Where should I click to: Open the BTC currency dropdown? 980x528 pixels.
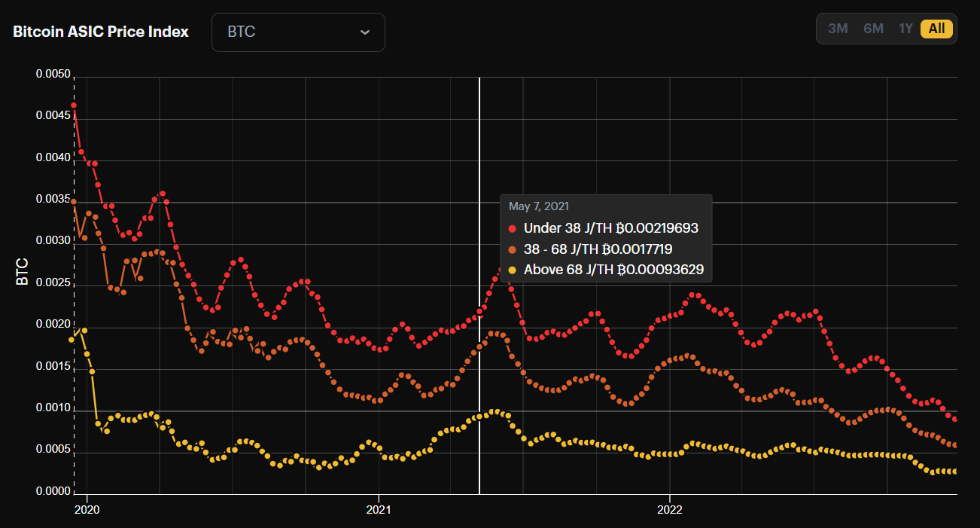(x=297, y=32)
